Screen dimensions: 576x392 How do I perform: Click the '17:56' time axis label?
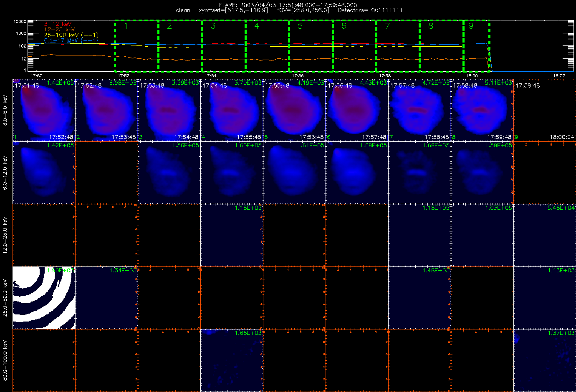point(298,76)
